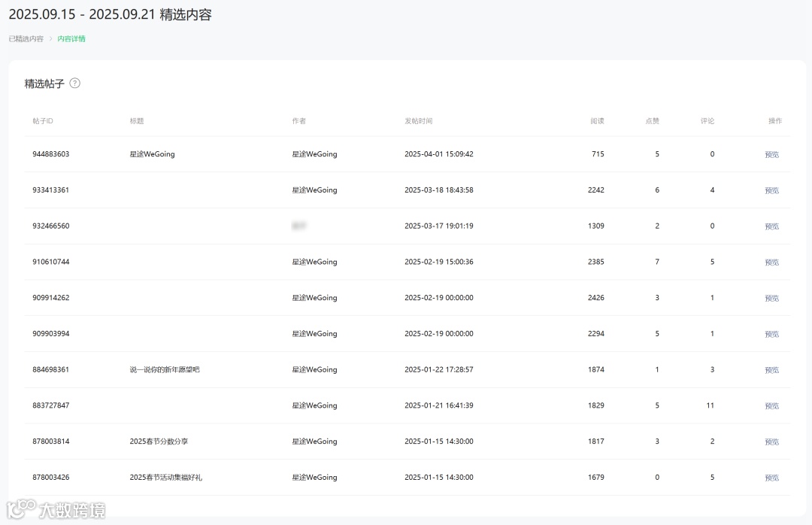The image size is (812, 525).
Task: Click read count 1829
Action: (596, 405)
